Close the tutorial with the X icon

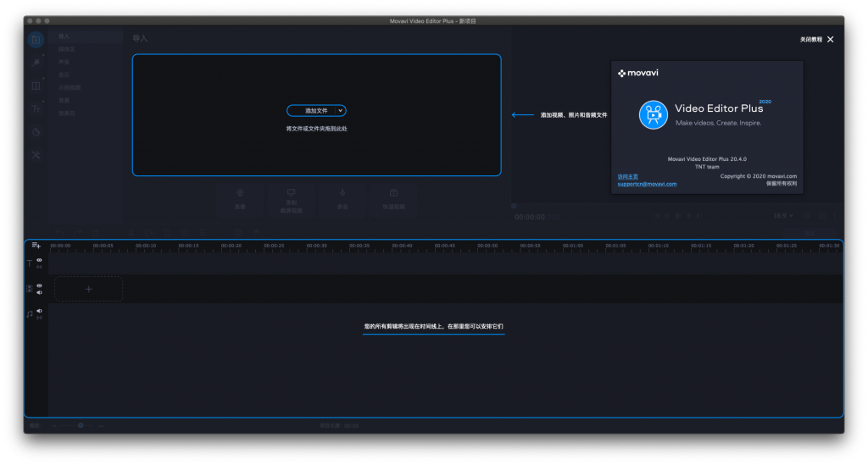click(831, 39)
